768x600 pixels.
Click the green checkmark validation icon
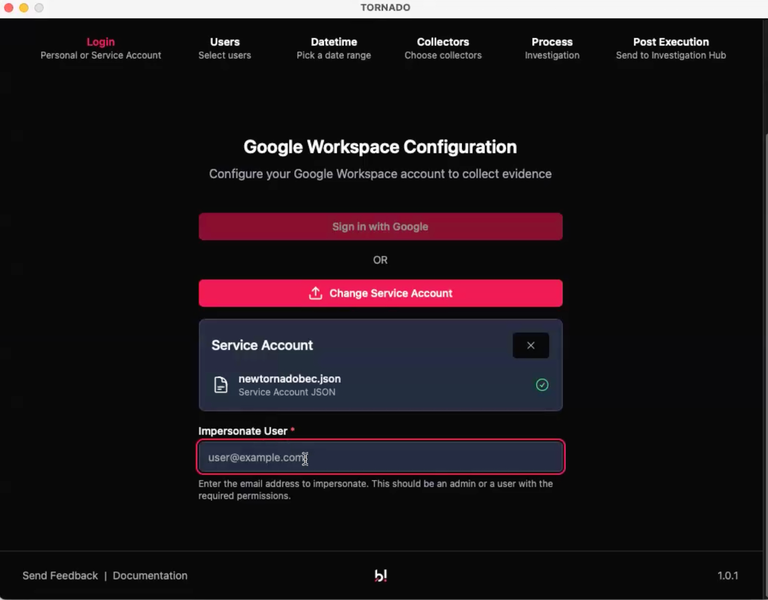coord(542,385)
